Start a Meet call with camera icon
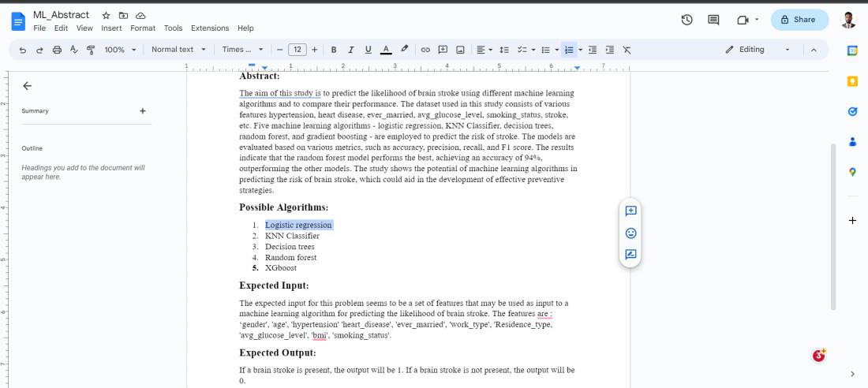Screen dimensions: 868x388 (x=743, y=20)
